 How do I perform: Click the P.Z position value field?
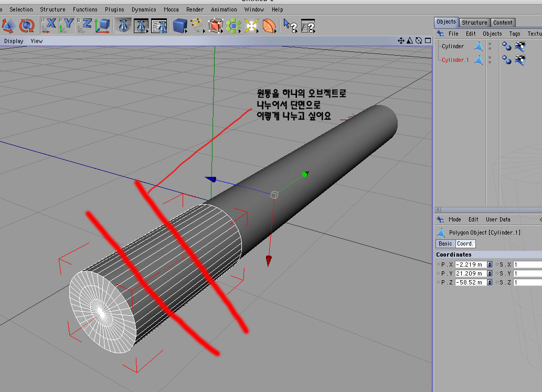pyautogui.click(x=471, y=282)
